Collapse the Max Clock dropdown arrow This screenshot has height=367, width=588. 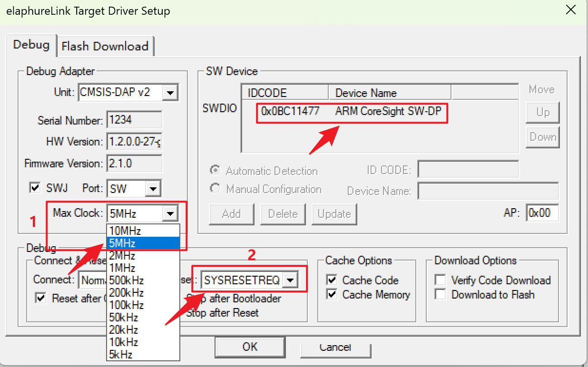(170, 214)
